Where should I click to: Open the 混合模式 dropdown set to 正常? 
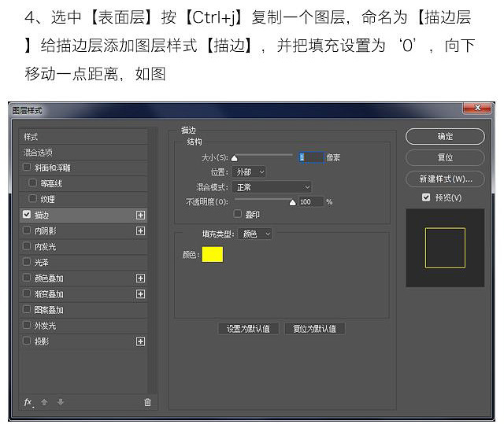click(272, 187)
